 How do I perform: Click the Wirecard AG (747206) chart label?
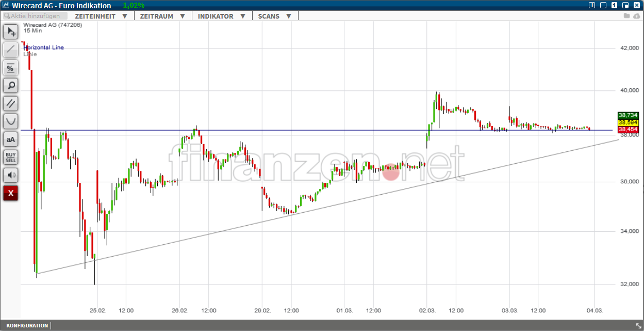53,25
